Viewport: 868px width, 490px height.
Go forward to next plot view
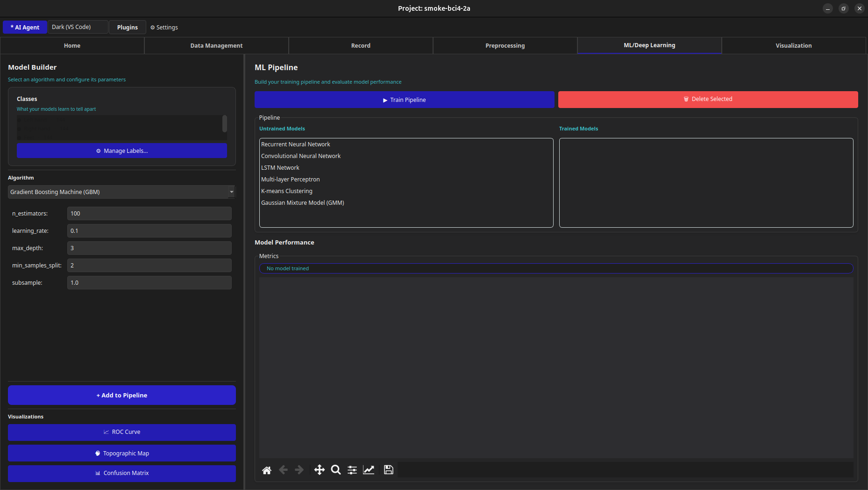[299, 470]
